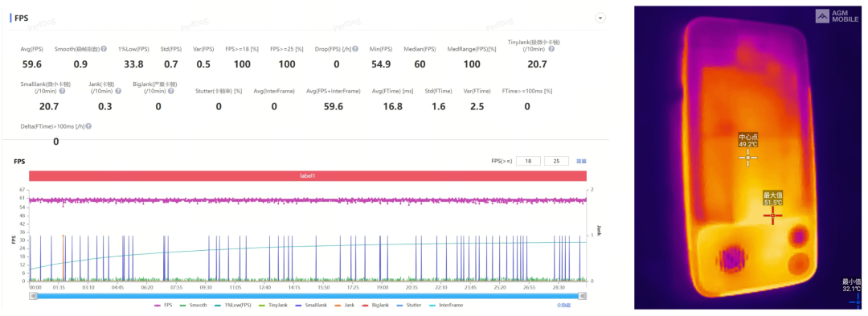
Task: Click the 最大值 51.5℃ thermal marker
Action: coord(773,215)
